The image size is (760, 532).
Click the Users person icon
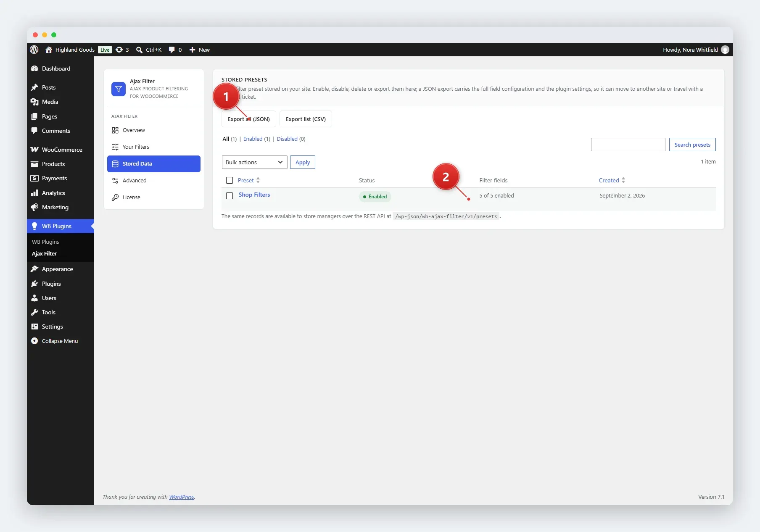click(34, 298)
